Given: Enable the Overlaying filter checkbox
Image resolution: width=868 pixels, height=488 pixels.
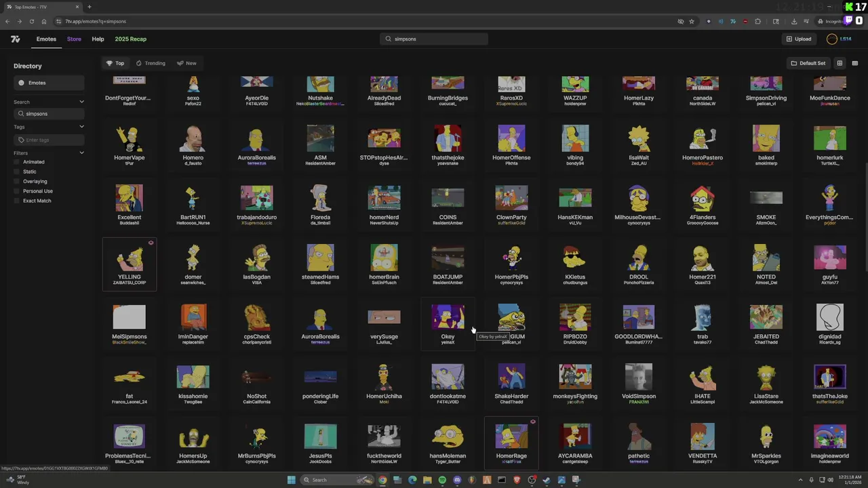Looking at the screenshot, I should click(x=18, y=182).
